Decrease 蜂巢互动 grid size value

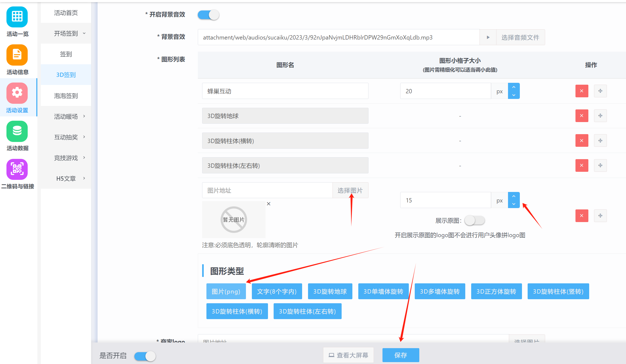click(514, 95)
